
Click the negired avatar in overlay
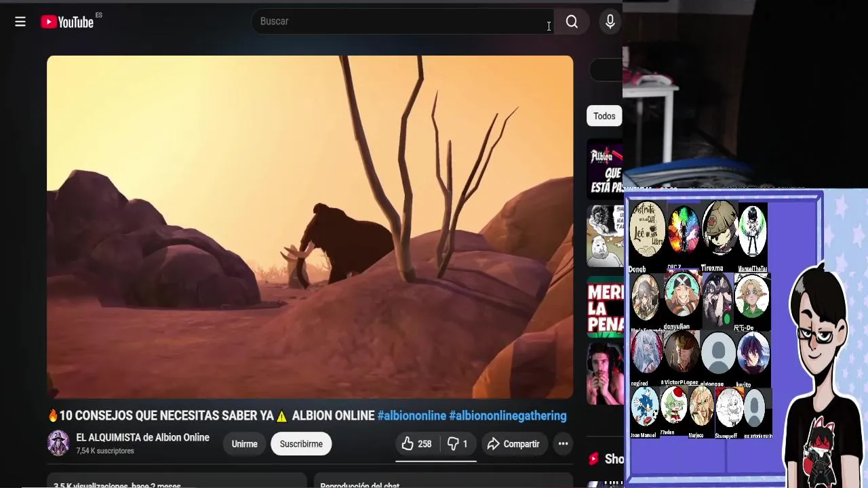click(647, 352)
